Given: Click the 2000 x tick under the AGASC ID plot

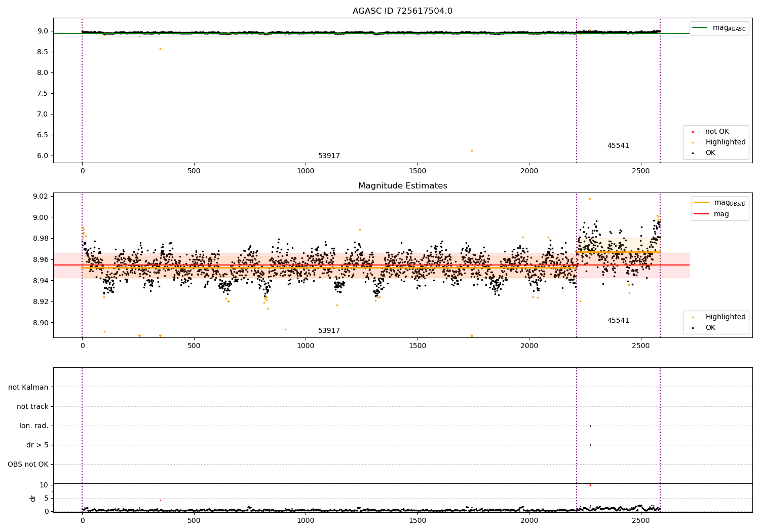Looking at the screenshot, I should click(x=529, y=171).
